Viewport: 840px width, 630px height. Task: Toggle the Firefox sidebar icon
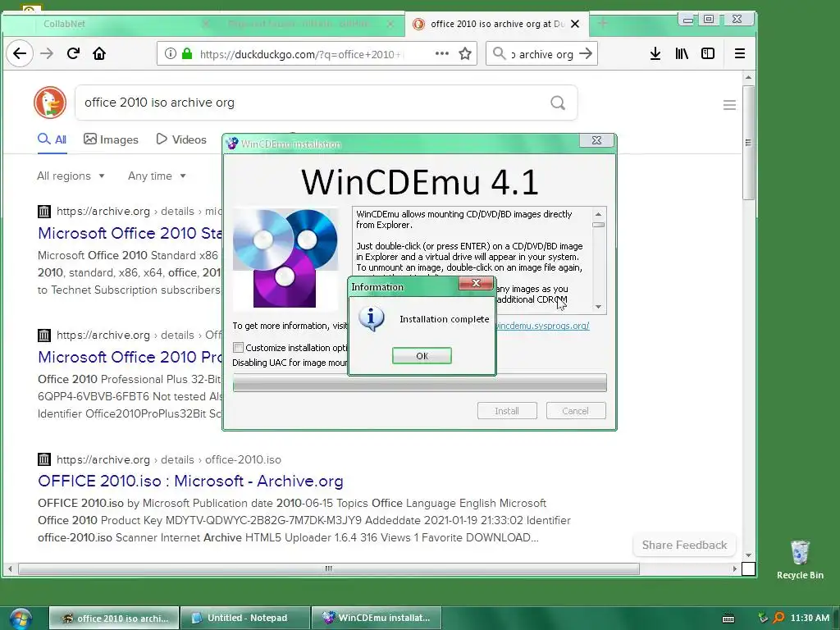click(x=708, y=53)
